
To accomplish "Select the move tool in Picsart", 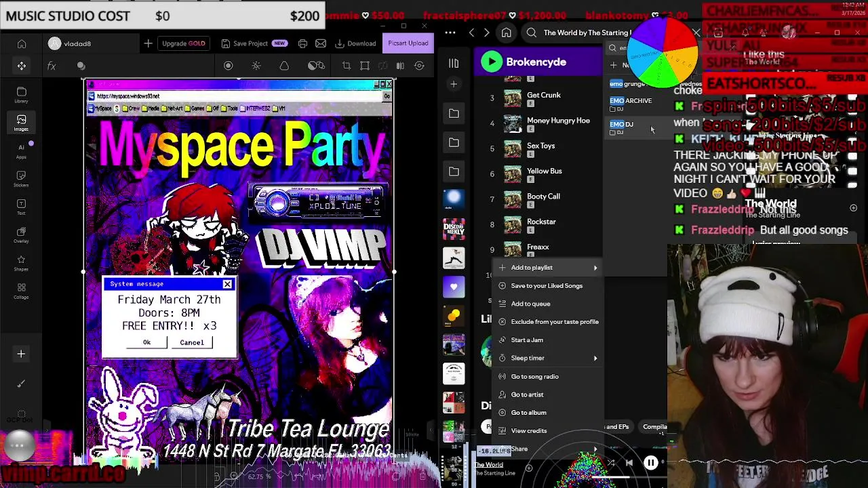I will [22, 66].
